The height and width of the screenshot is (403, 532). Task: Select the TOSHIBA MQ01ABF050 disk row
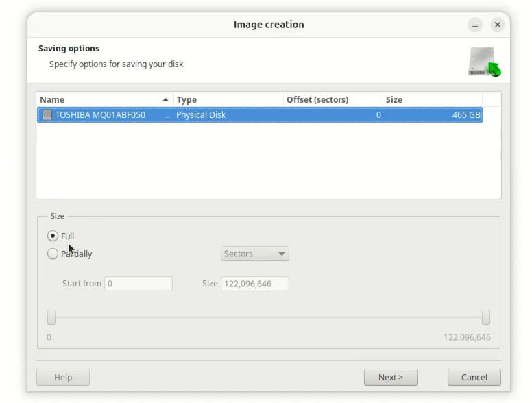pyautogui.click(x=260, y=115)
